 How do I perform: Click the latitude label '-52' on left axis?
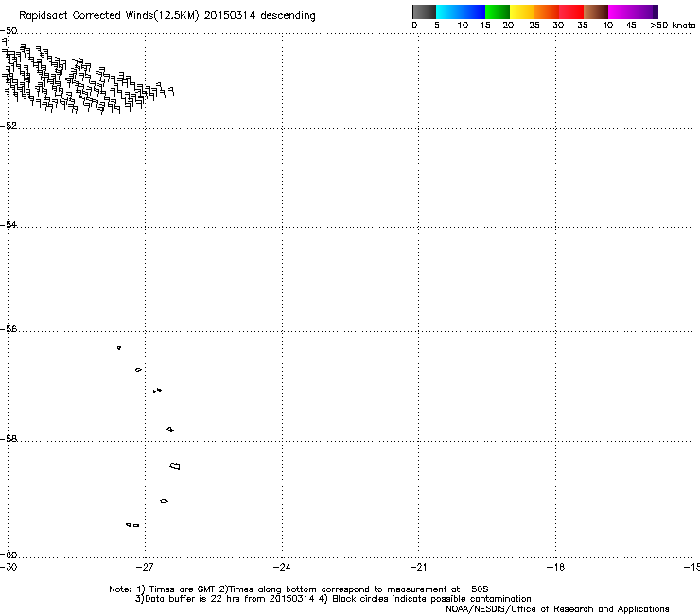click(9, 126)
